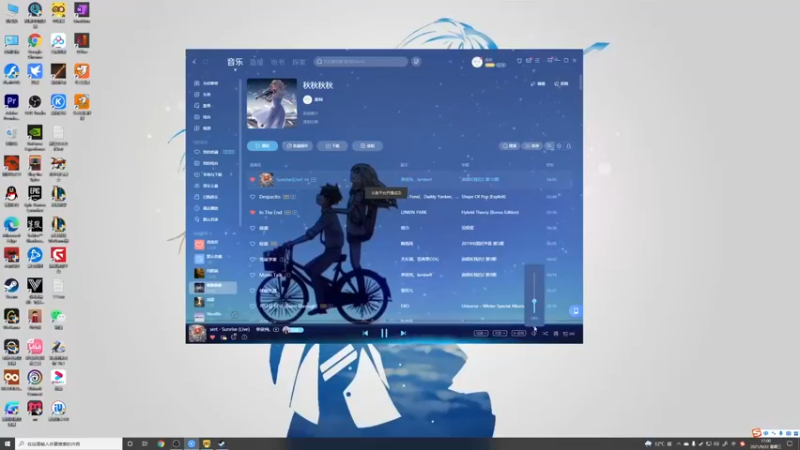The width and height of the screenshot is (800, 450).
Task: Click the user avatar in the title bar
Action: click(x=477, y=62)
